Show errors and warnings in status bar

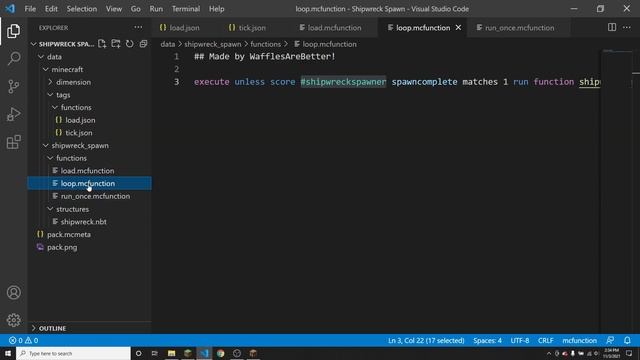[x=23, y=340]
